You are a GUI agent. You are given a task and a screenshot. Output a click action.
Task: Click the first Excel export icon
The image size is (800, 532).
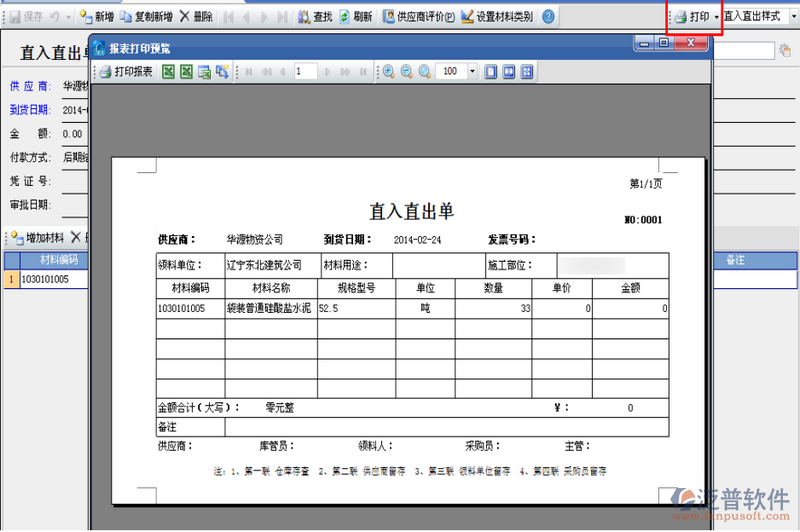tap(168, 72)
